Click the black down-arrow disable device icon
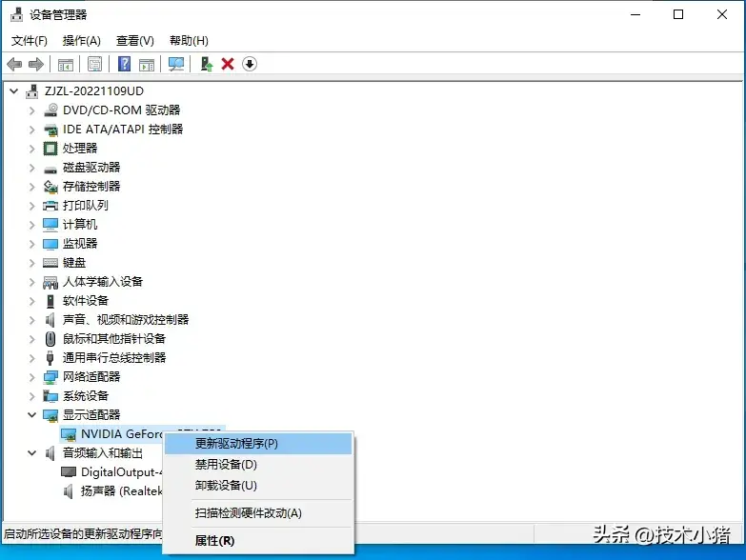746x560 pixels. coord(250,64)
